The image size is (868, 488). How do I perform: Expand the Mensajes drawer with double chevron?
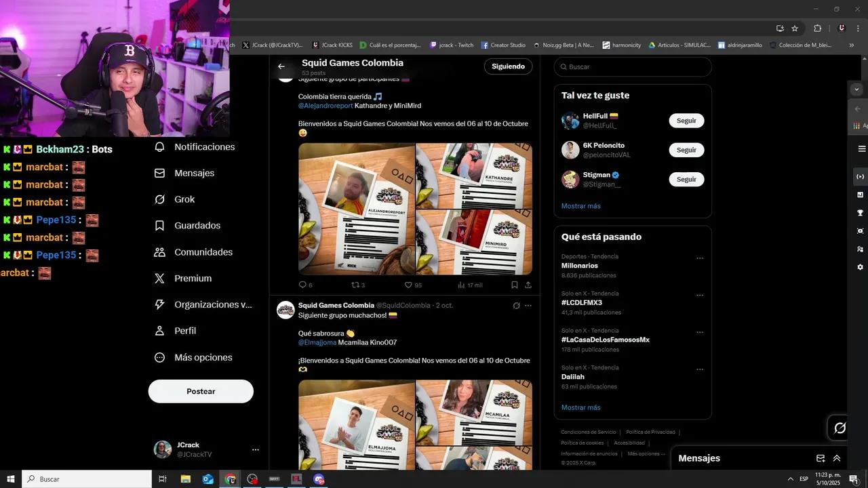click(x=837, y=458)
